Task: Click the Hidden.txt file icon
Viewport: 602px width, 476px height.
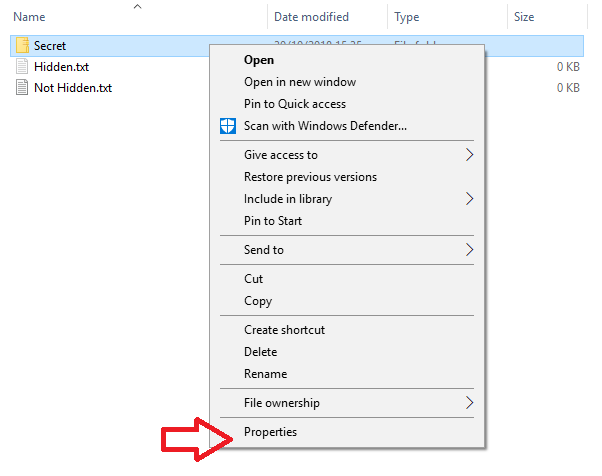Action: point(22,66)
